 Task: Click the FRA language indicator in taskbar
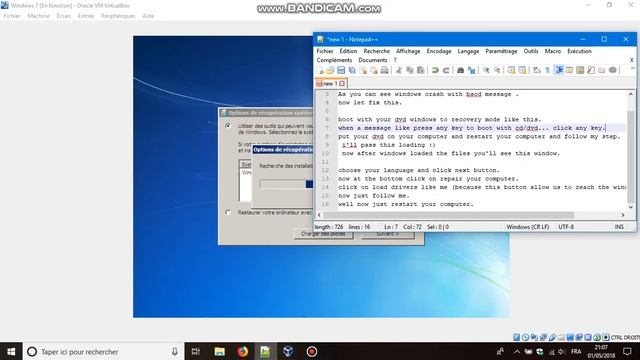[x=576, y=351]
